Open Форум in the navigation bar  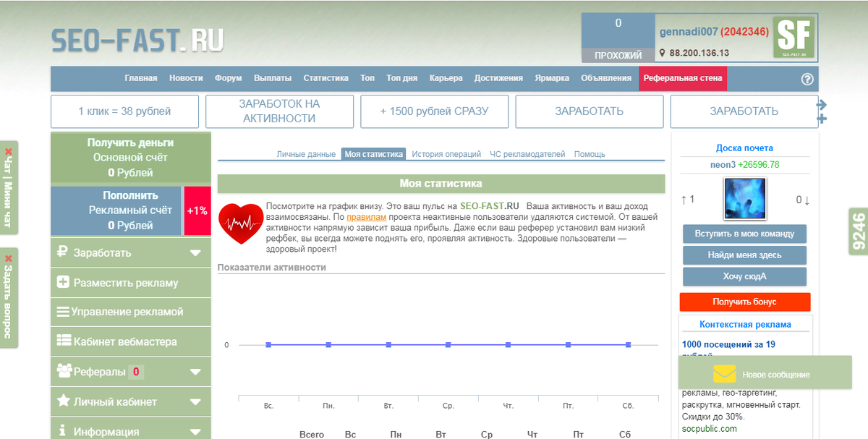pos(229,78)
